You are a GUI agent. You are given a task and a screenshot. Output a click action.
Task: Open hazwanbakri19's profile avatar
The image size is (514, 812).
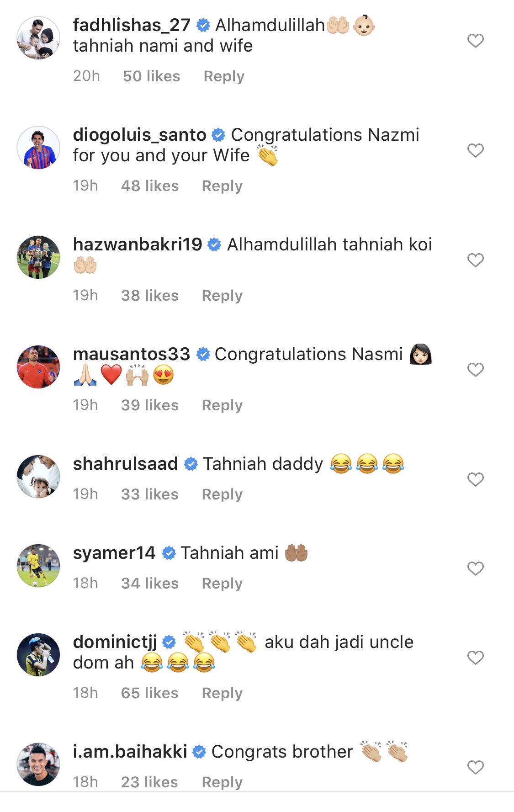coord(38,257)
